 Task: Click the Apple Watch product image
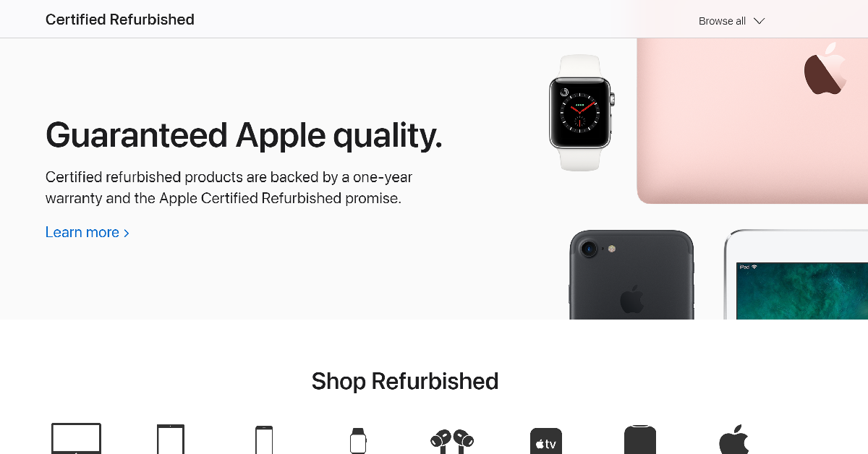click(582, 113)
